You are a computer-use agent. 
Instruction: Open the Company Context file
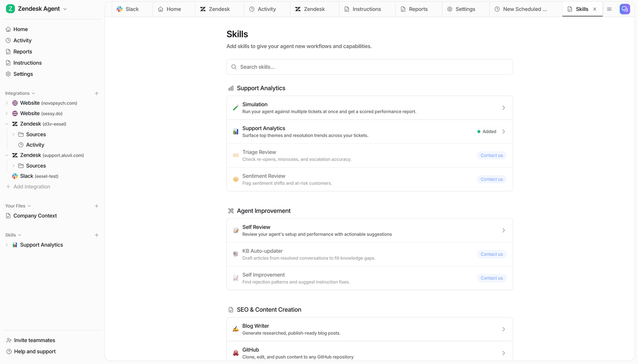point(35,216)
